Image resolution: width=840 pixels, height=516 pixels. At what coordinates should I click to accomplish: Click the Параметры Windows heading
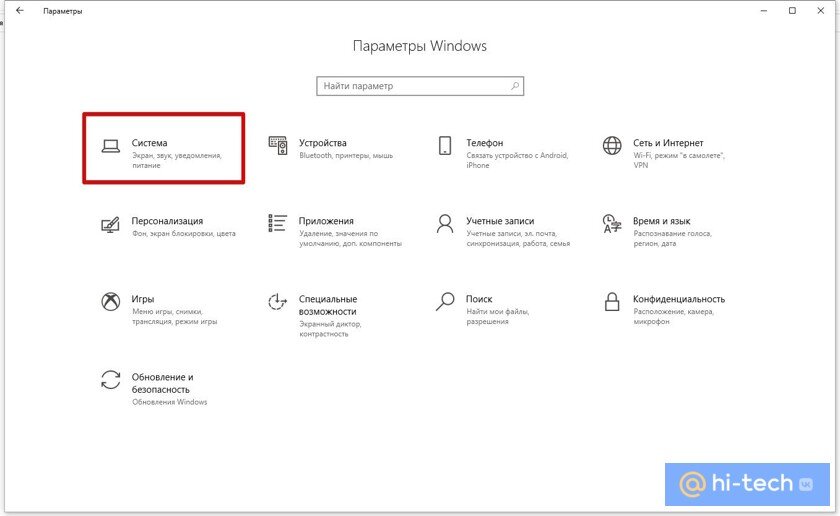pyautogui.click(x=419, y=46)
